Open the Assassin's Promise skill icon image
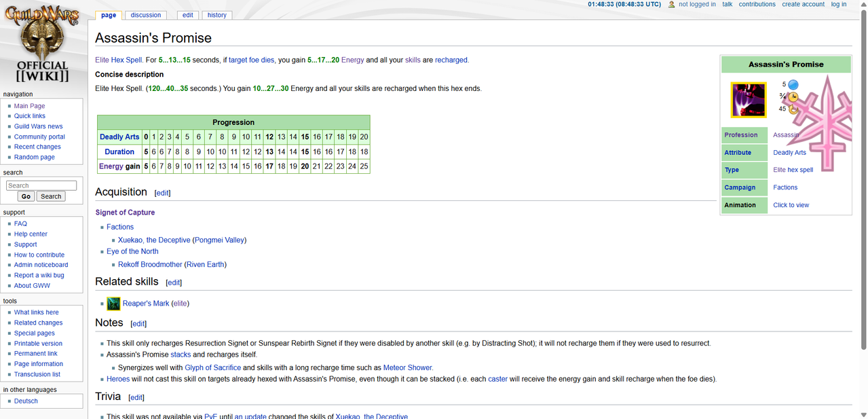The image size is (868, 419). pos(749,100)
